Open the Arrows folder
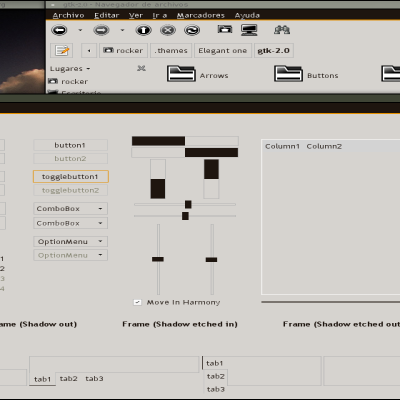 click(198, 74)
